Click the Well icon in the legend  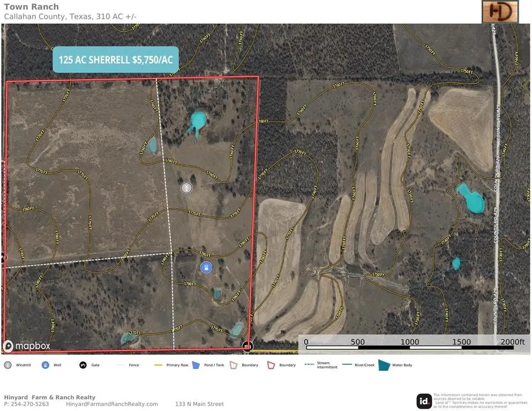pos(46,365)
